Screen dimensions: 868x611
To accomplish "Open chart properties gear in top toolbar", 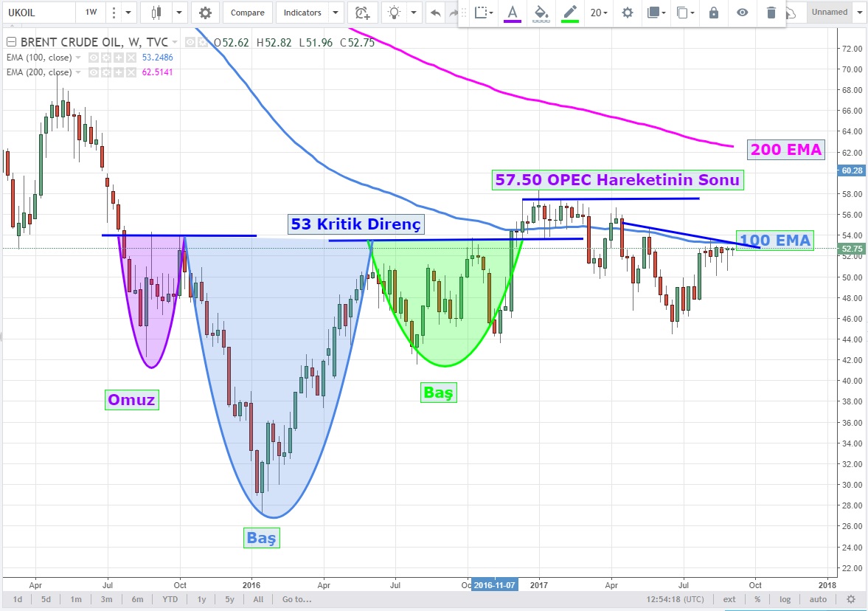I will (x=205, y=13).
